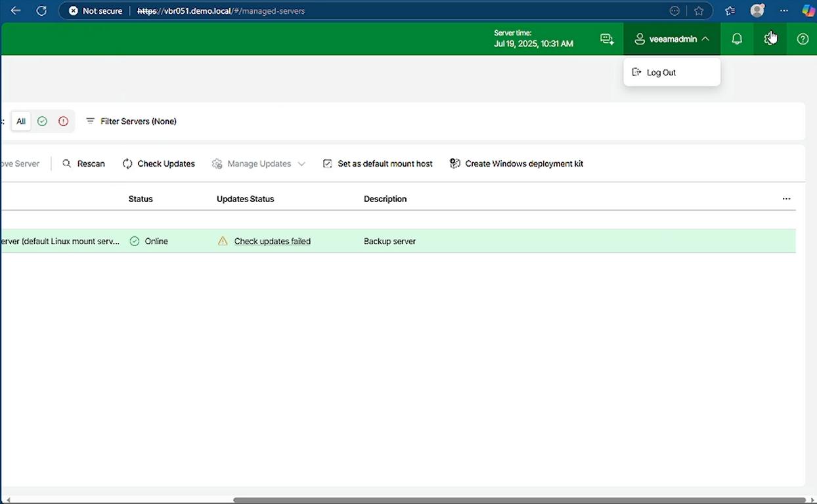
Task: Filter servers by red error status
Action: [63, 121]
